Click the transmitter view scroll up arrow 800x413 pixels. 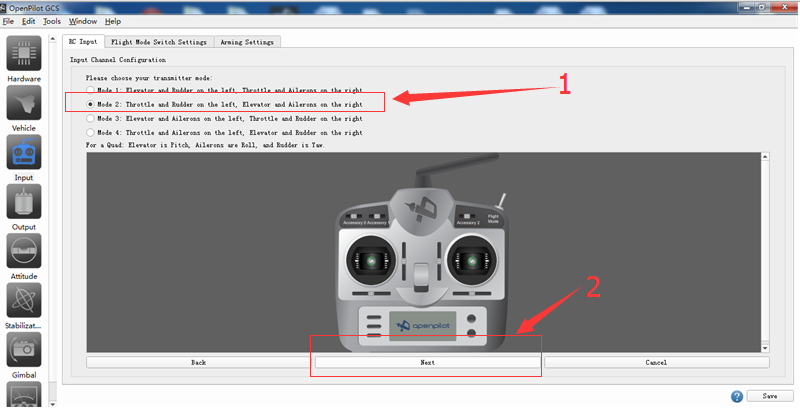765,157
